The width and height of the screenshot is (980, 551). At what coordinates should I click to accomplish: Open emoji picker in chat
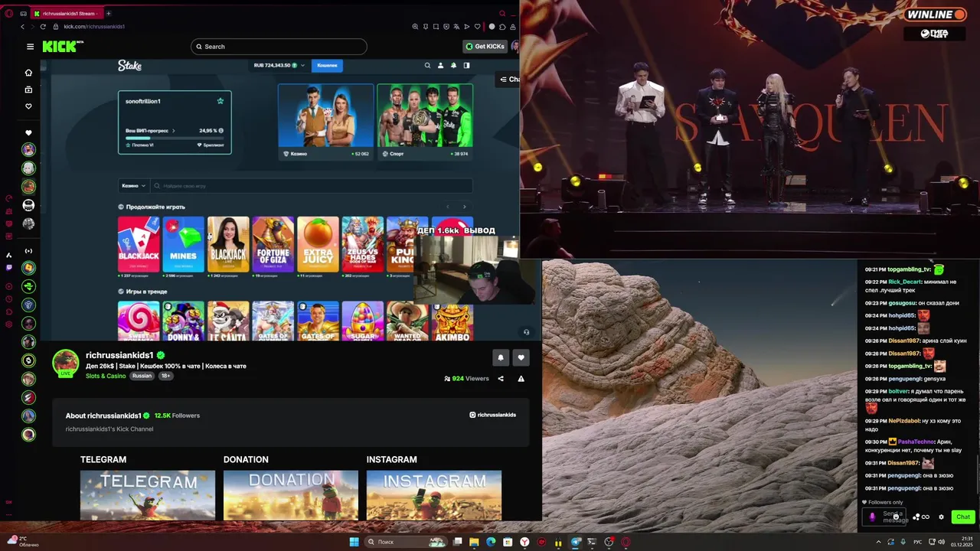click(x=896, y=517)
